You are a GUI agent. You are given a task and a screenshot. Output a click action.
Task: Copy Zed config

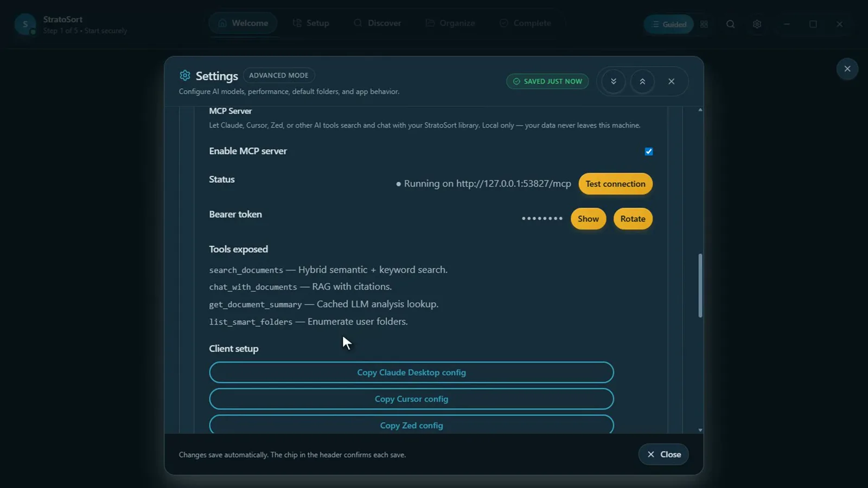point(411,425)
